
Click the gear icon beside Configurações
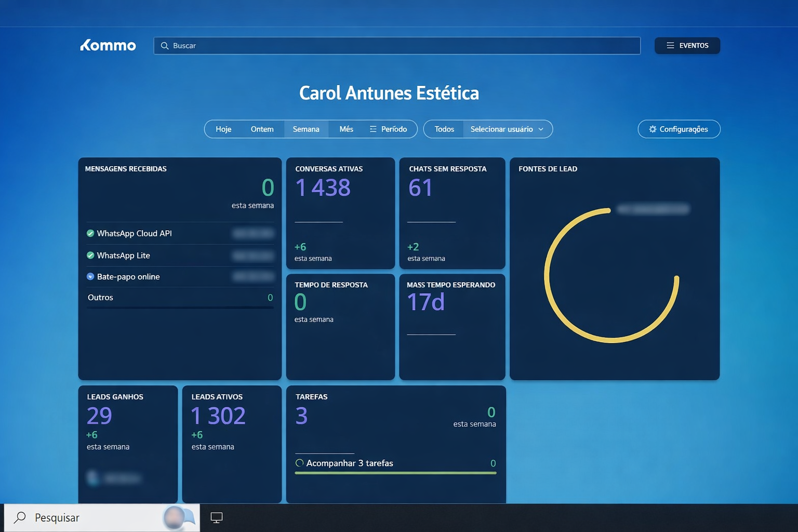(653, 129)
